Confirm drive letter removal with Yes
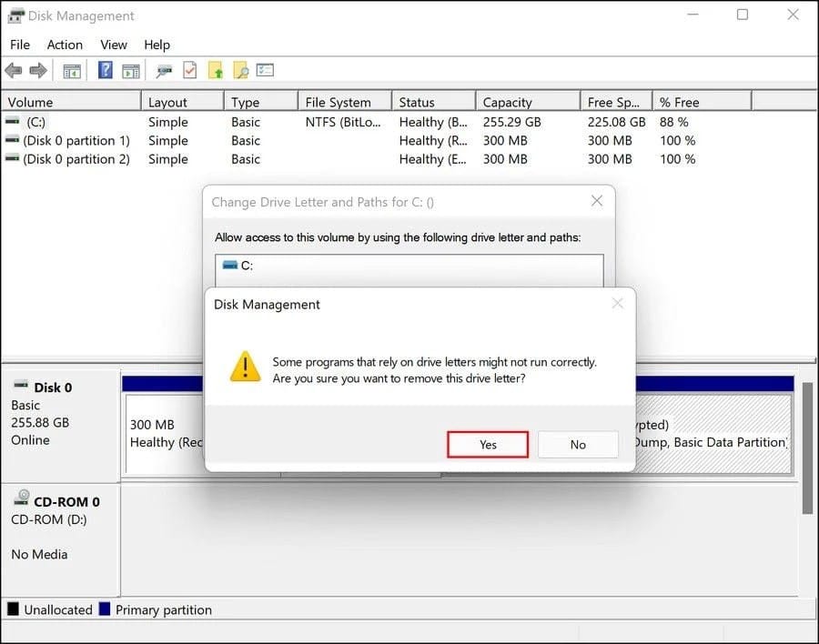 (487, 444)
